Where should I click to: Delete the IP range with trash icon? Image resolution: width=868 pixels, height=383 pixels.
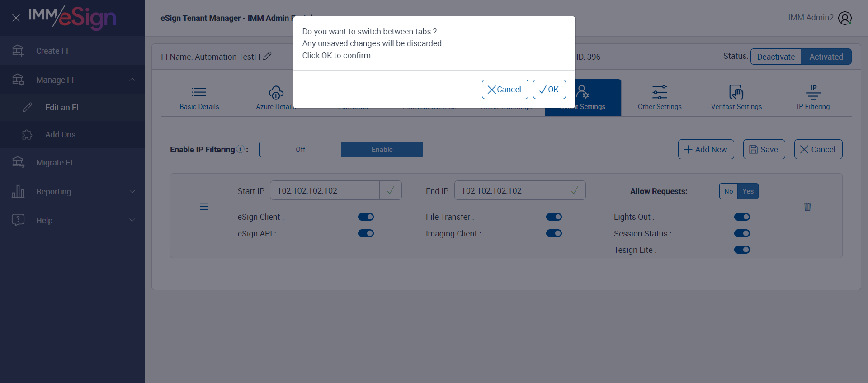pos(807,207)
